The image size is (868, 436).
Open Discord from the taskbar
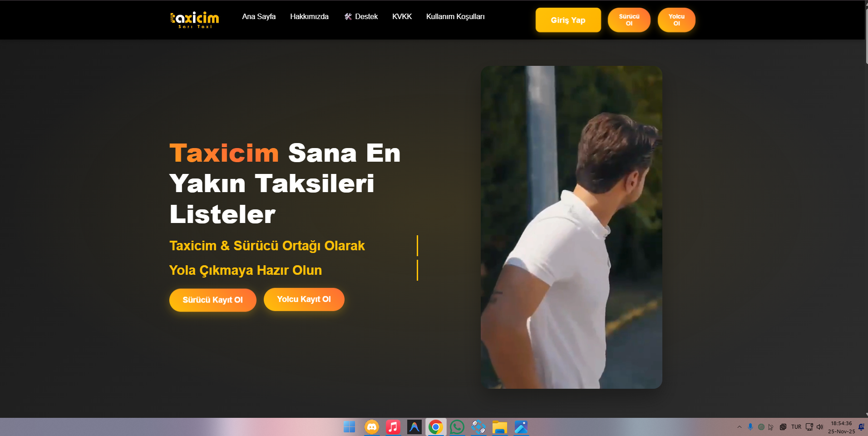[x=371, y=427]
